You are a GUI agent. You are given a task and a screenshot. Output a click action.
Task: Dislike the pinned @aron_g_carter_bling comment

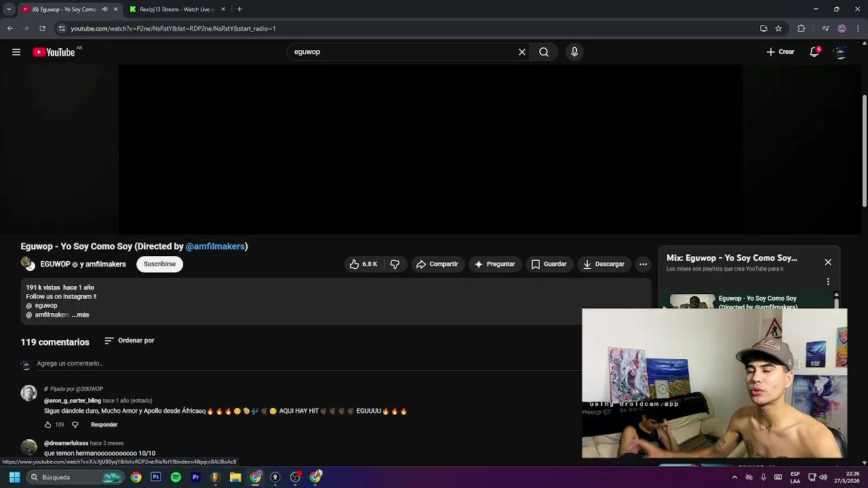click(x=75, y=425)
